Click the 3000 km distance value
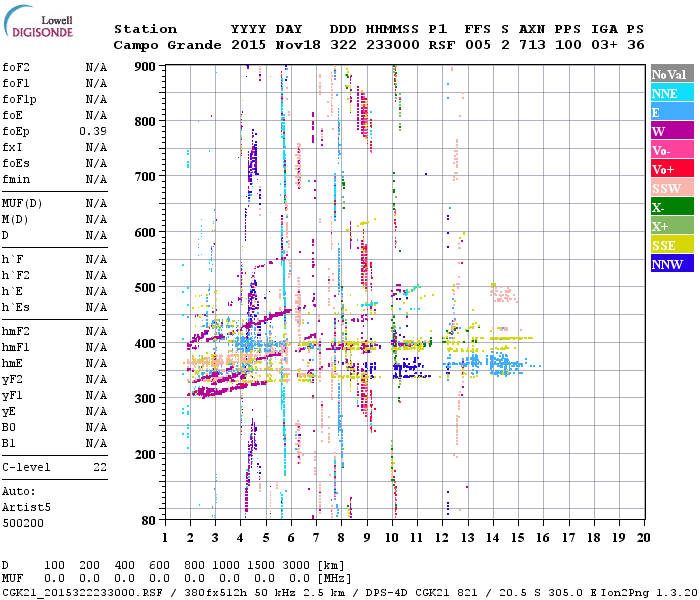This screenshot has height=600, width=700. tap(296, 566)
